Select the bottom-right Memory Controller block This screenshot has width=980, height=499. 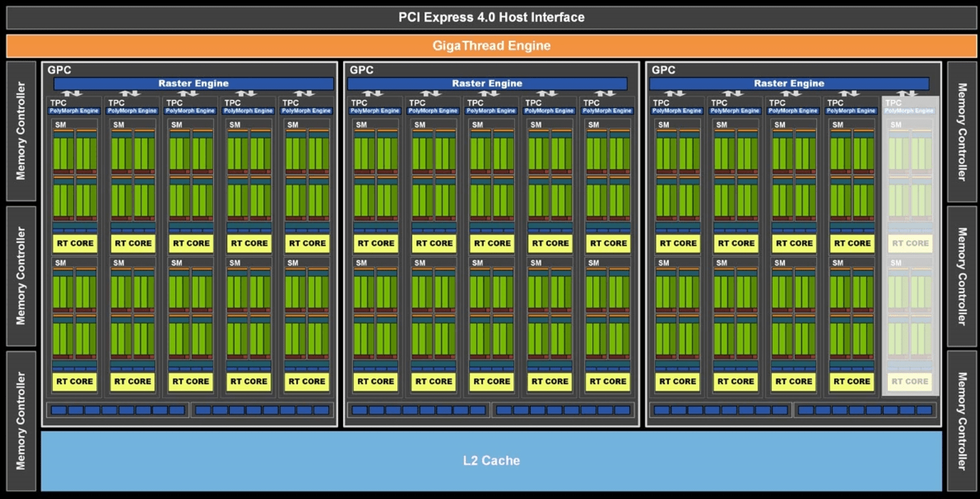(962, 421)
